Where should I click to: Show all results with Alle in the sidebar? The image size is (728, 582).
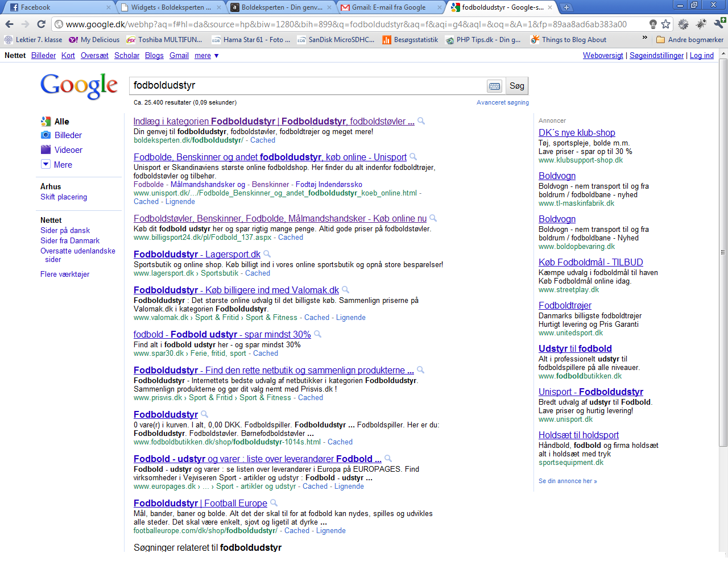pyautogui.click(x=55, y=122)
